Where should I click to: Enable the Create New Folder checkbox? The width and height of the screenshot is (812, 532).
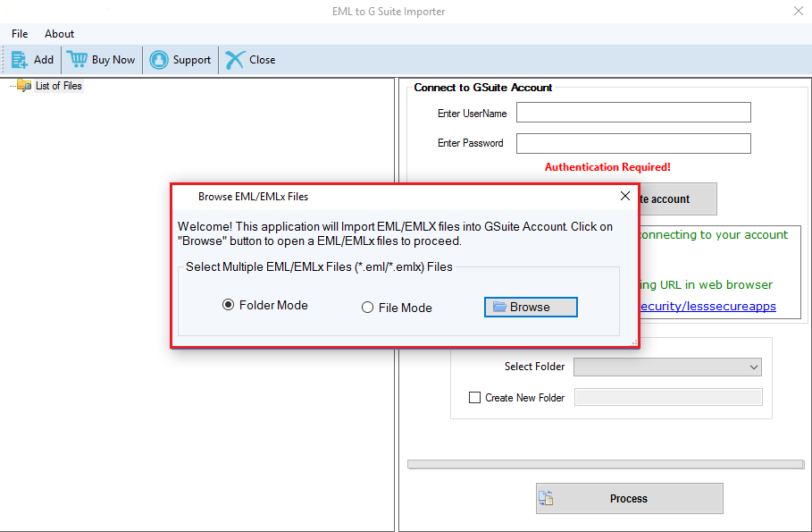[x=474, y=397]
